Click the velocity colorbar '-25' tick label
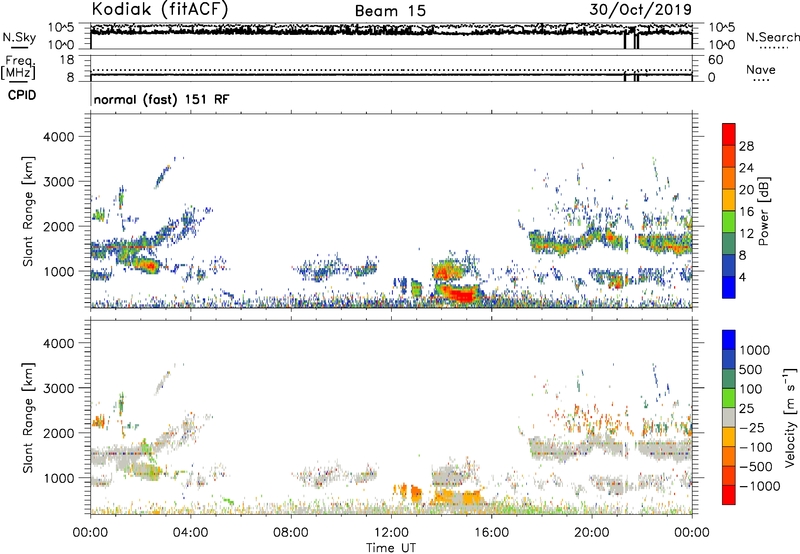 click(x=751, y=427)
